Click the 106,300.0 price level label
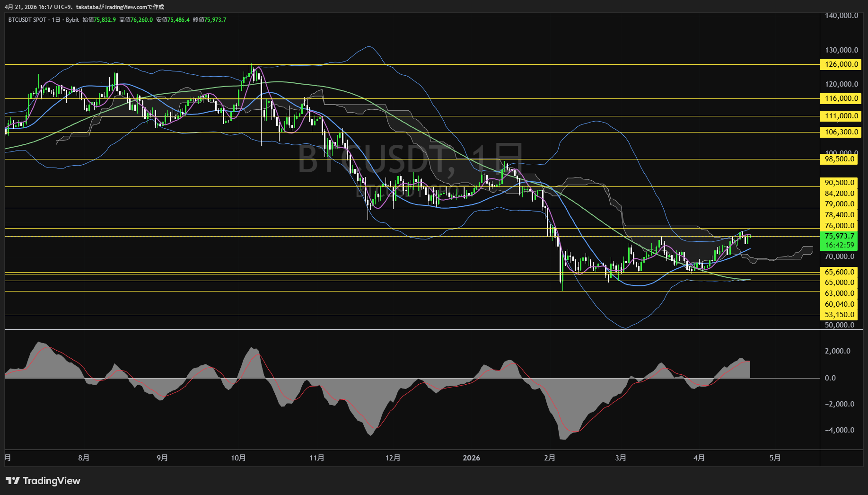 [x=842, y=132]
